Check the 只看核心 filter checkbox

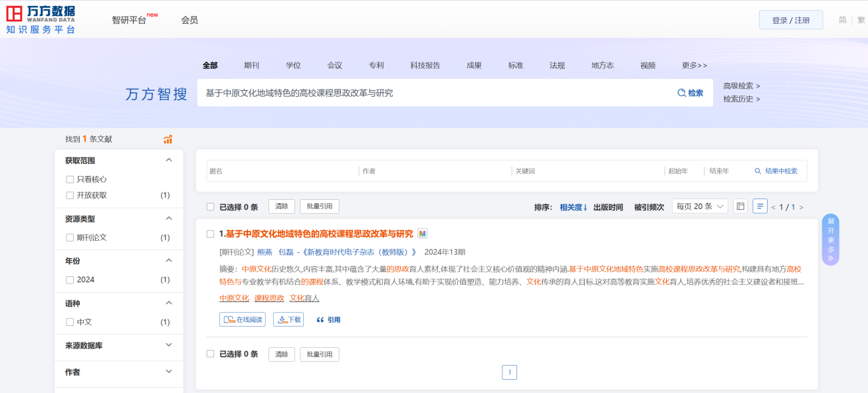click(x=70, y=179)
